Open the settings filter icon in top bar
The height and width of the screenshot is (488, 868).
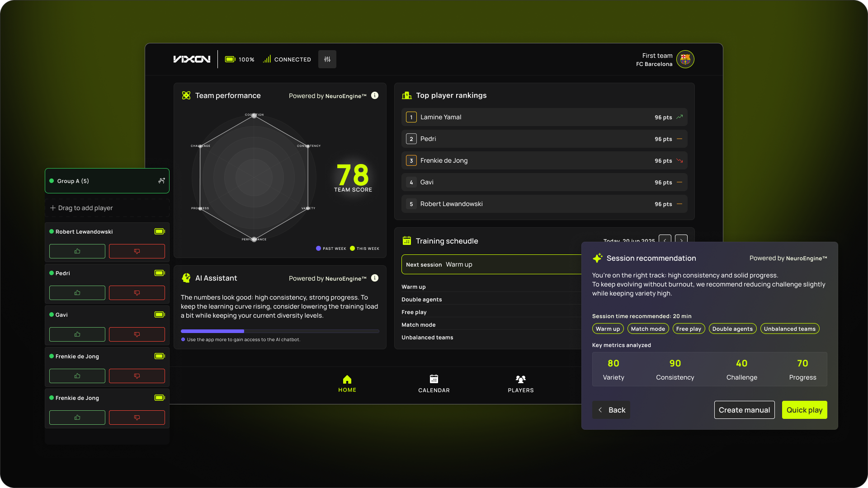pyautogui.click(x=327, y=59)
